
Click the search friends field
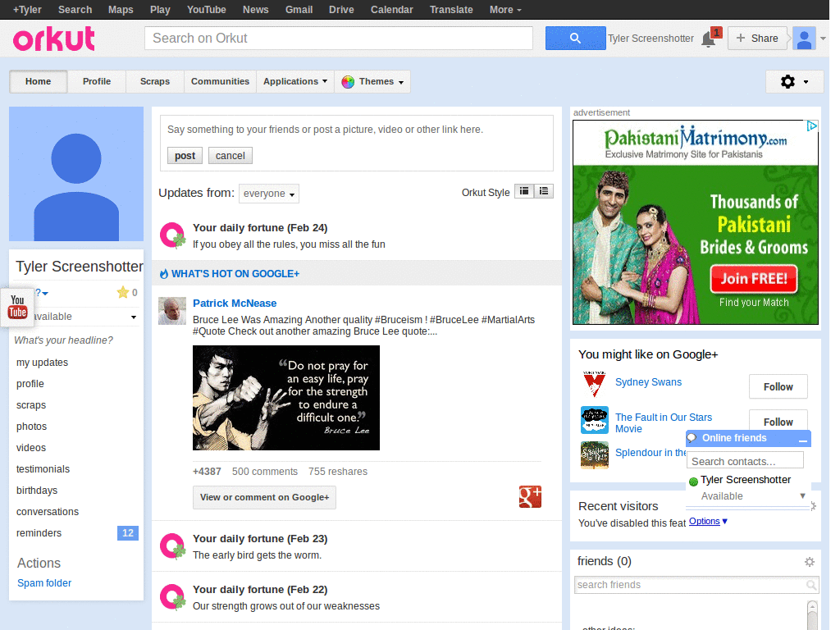pyautogui.click(x=696, y=585)
